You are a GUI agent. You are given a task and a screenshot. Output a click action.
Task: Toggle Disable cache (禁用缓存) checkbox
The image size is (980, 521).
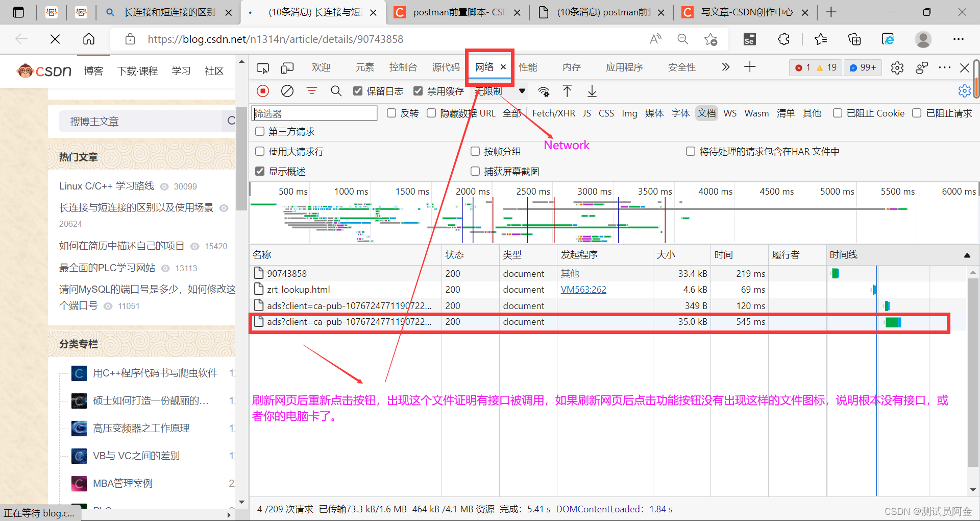pos(418,91)
